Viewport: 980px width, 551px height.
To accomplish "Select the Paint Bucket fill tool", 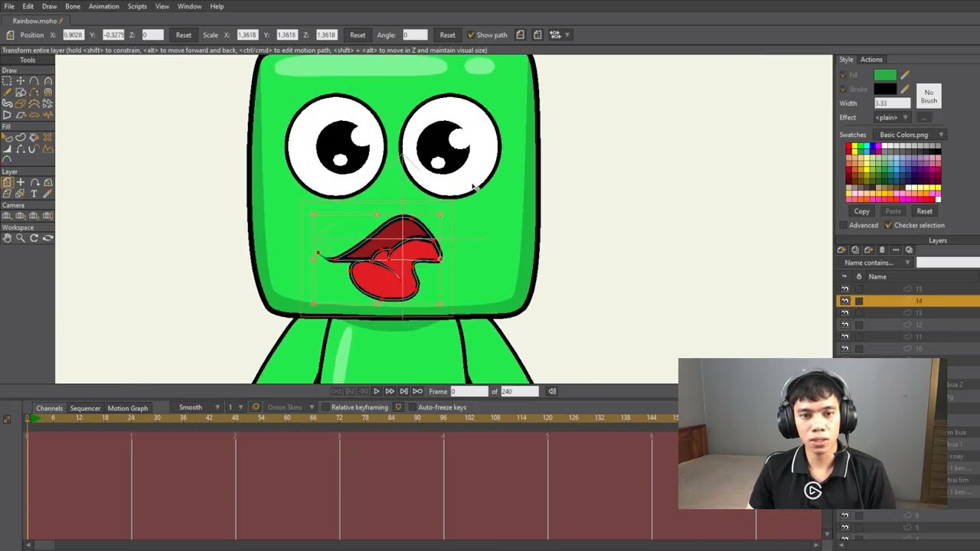I will (x=34, y=137).
